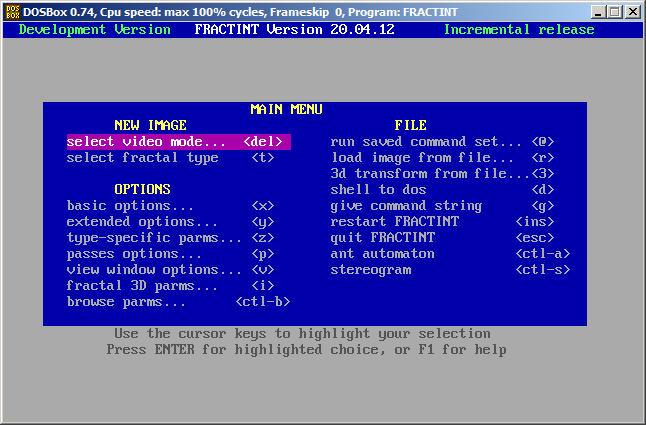The width and height of the screenshot is (646, 425).
Task: Click 'Incremental release' header text
Action: (x=519, y=30)
